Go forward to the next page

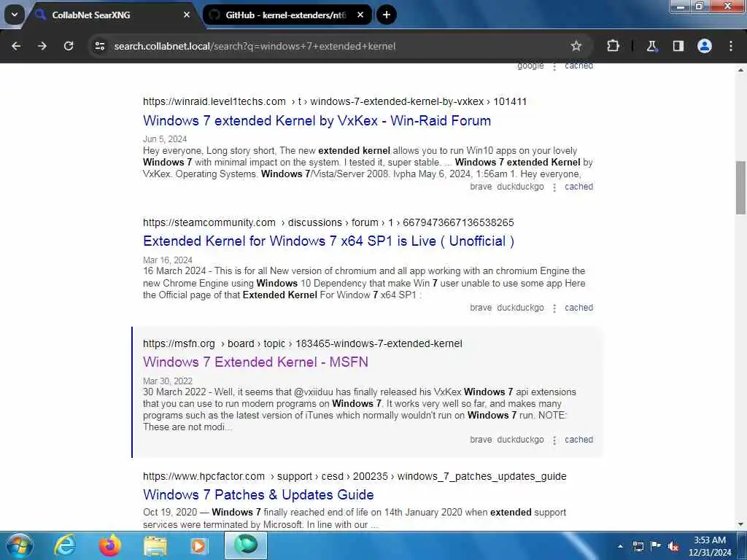(x=42, y=46)
